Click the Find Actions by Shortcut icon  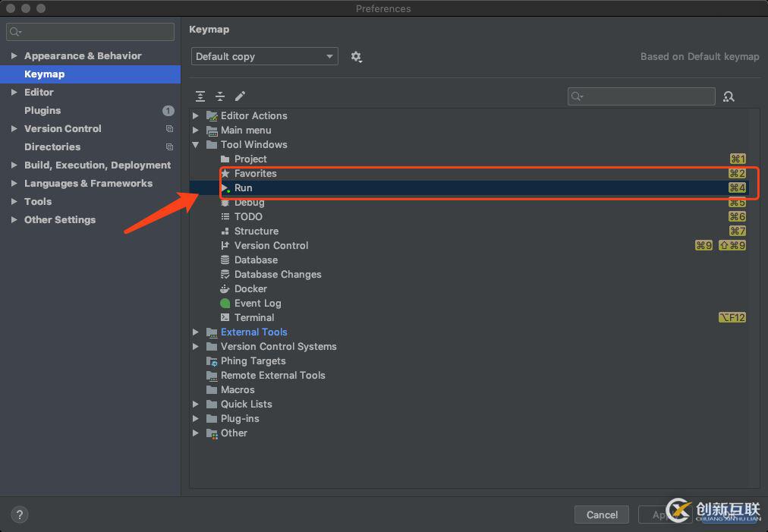coord(729,96)
